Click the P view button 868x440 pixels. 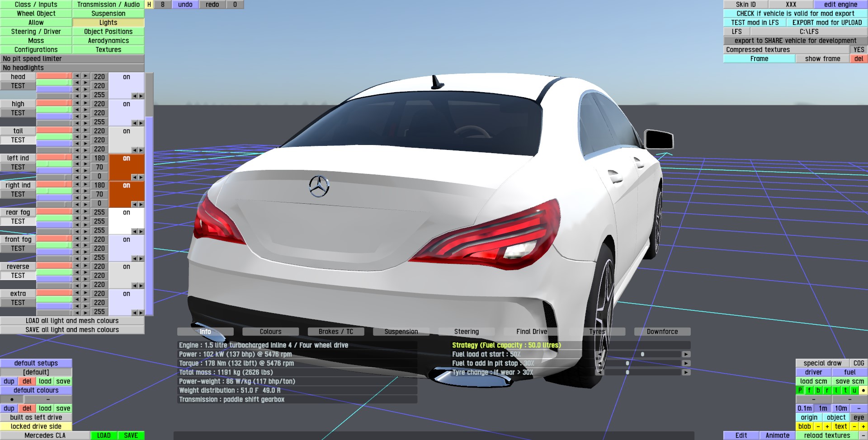[800, 390]
